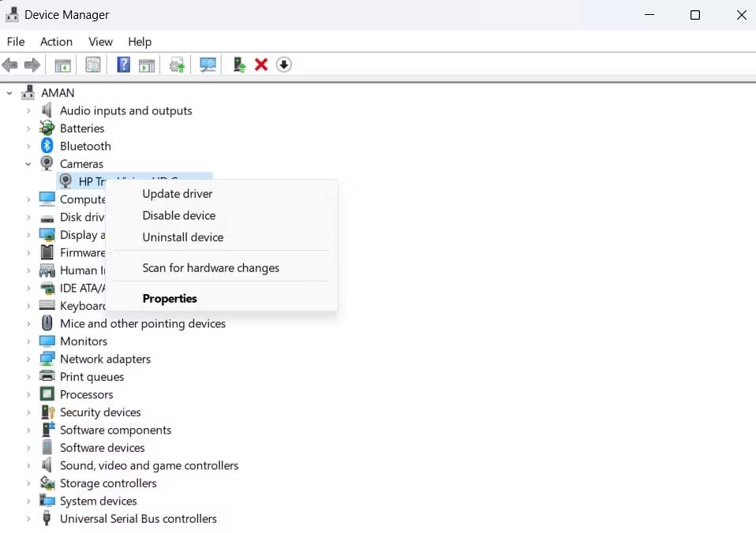
Task: Expand the Audio inputs and outputs node
Action: click(28, 111)
